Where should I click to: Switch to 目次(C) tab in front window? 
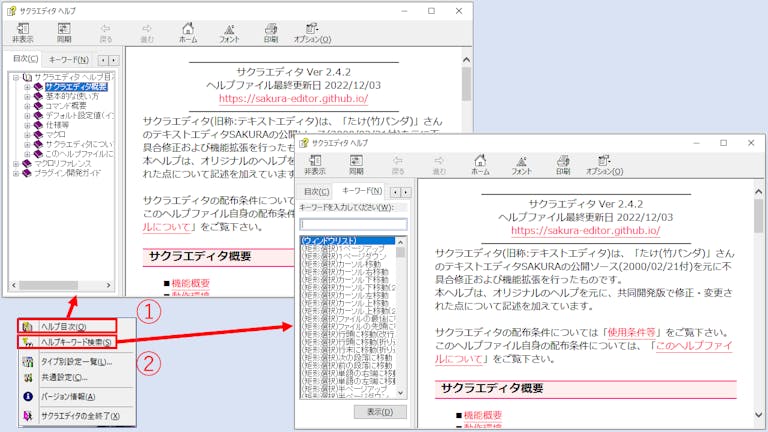tap(316, 192)
